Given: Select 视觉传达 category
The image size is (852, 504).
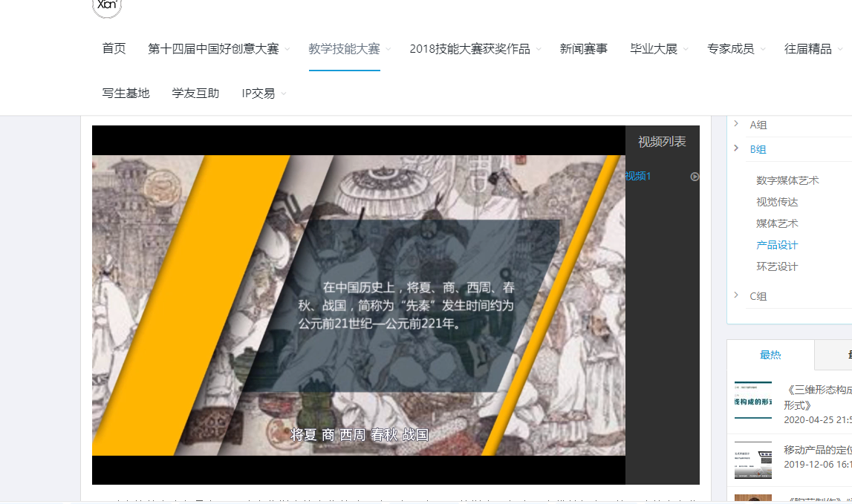Looking at the screenshot, I should pos(777,202).
